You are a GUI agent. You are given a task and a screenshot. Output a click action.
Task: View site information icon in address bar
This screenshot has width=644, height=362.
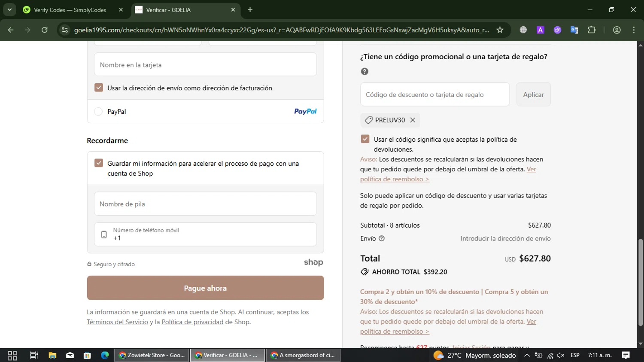click(65, 30)
